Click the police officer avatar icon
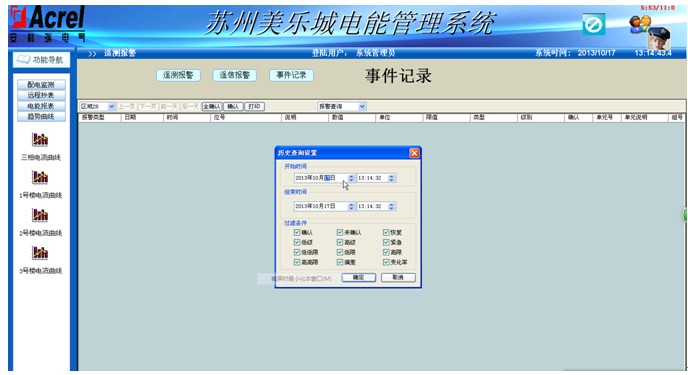This screenshot has height=375, width=688. coord(659,38)
